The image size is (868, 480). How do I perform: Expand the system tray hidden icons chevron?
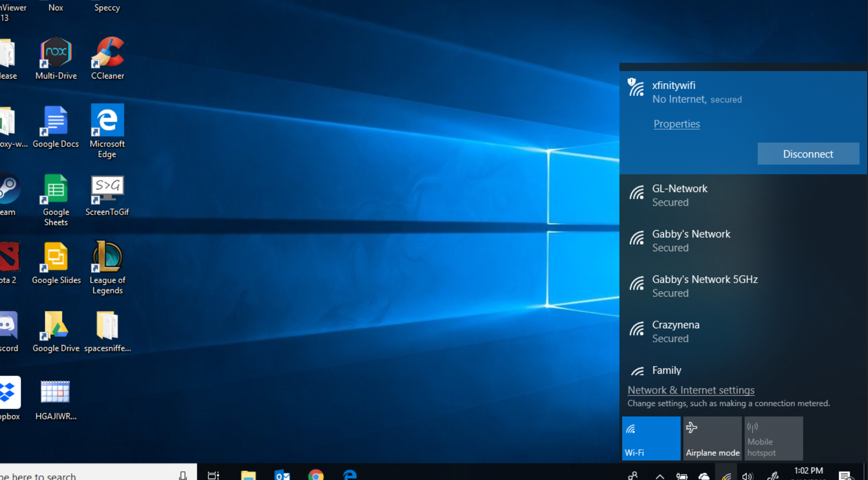point(660,476)
